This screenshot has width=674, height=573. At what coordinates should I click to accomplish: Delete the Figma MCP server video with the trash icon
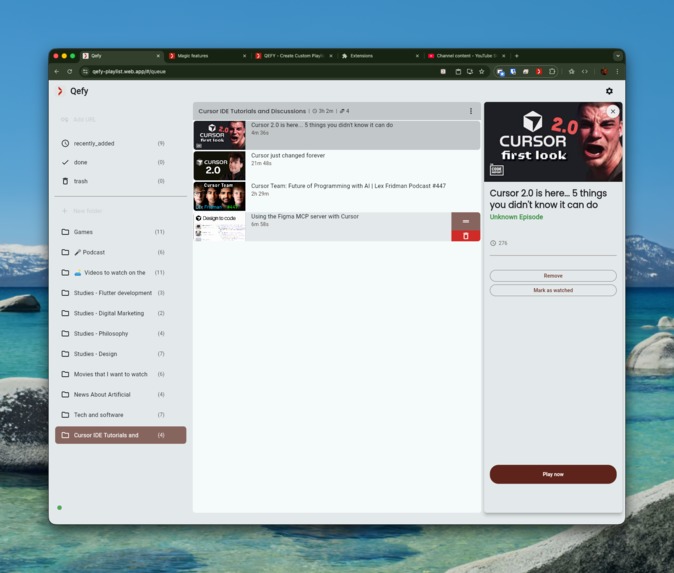click(x=466, y=236)
